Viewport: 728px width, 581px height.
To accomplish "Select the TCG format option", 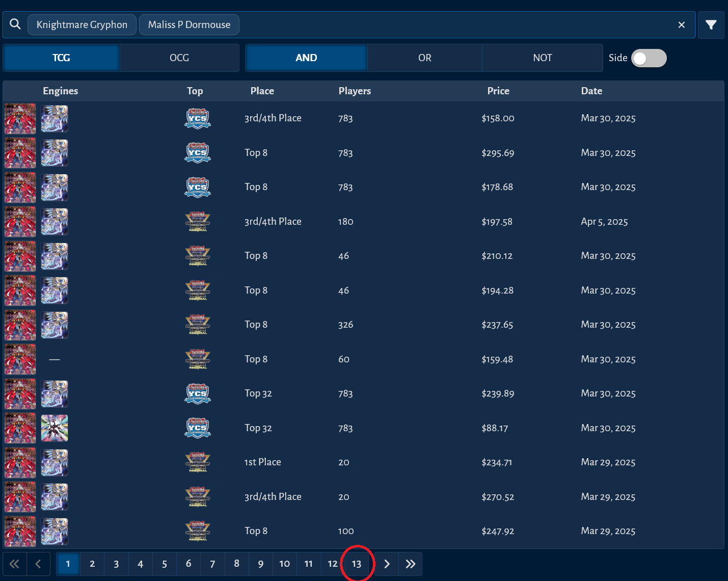I will (x=61, y=58).
